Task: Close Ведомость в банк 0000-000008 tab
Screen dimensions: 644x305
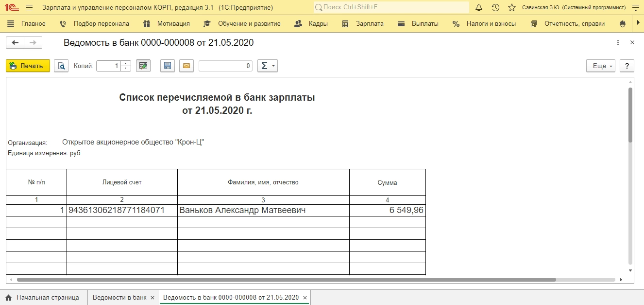Action: (305, 297)
